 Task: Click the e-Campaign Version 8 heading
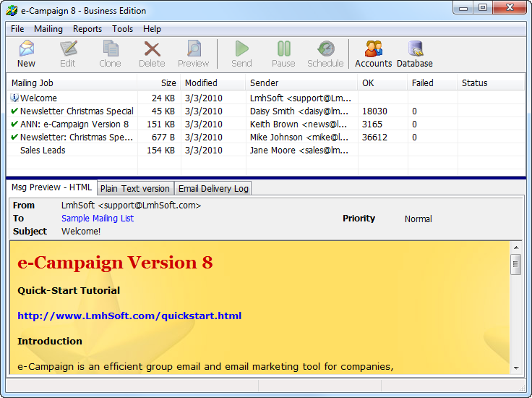(x=115, y=263)
